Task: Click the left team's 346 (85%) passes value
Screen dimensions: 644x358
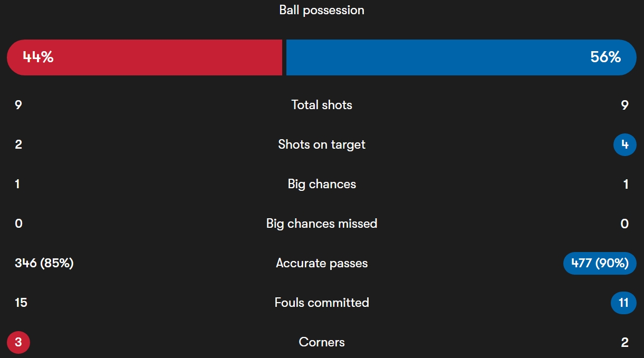Action: click(44, 263)
